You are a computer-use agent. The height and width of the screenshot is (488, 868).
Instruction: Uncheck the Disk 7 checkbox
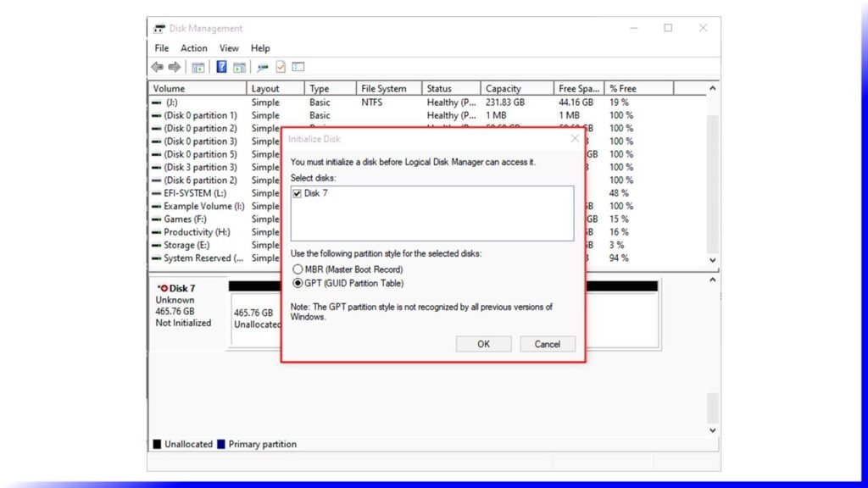297,194
